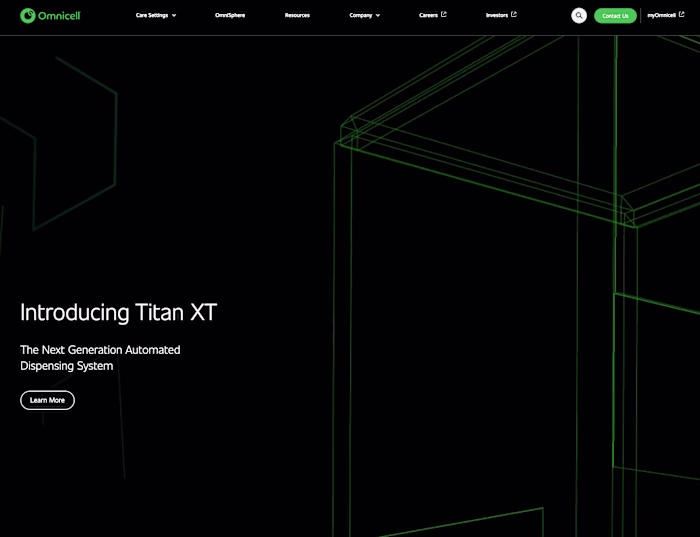
Task: Expand the Company dropdown arrow
Action: pyautogui.click(x=378, y=16)
